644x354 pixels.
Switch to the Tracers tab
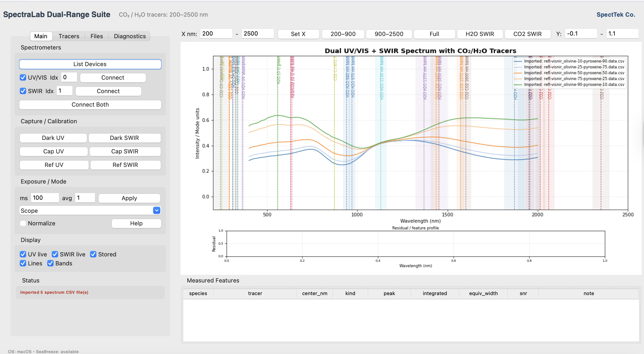(69, 36)
